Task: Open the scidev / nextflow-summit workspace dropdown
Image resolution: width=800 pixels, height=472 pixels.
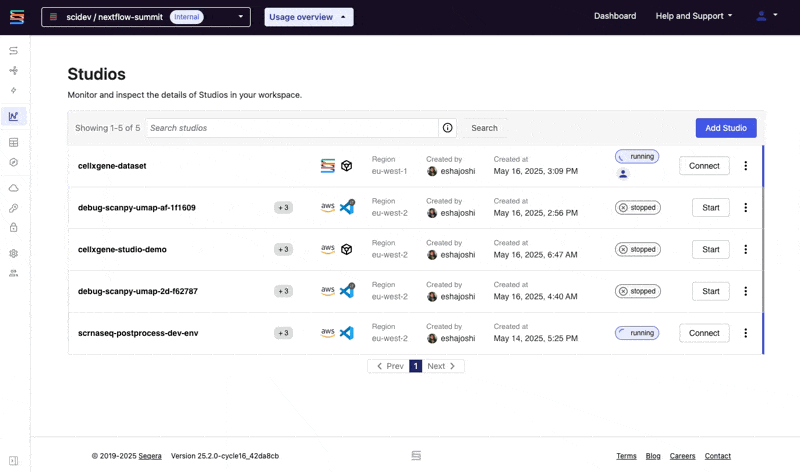Action: 146,17
